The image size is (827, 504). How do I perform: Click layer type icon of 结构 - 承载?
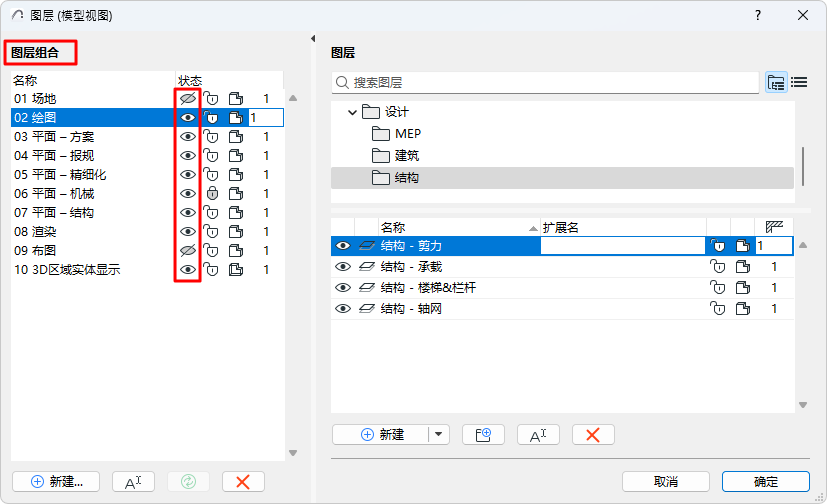coord(367,267)
